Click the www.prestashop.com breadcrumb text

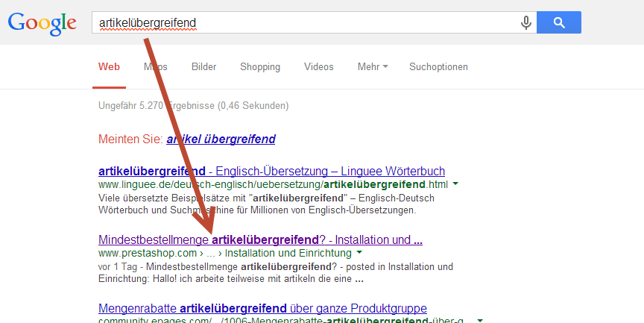pyautogui.click(x=225, y=253)
